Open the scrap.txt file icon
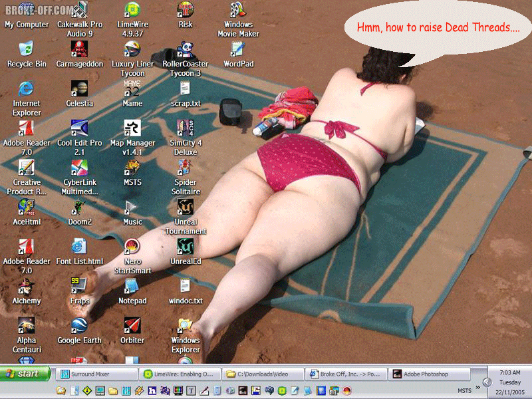 coord(186,90)
